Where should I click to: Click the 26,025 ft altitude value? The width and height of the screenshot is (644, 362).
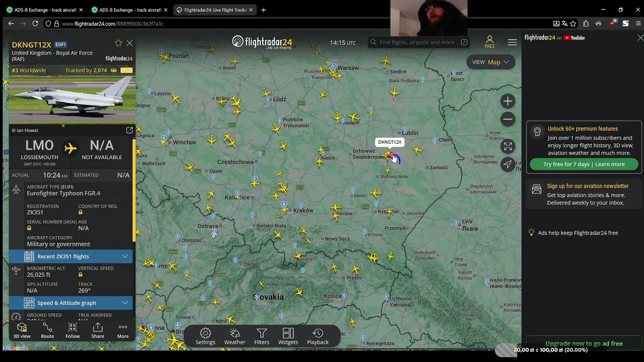click(39, 275)
